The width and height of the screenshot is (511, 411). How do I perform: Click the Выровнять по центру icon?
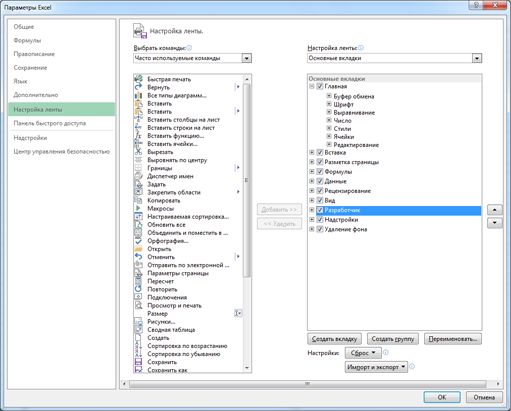pos(138,160)
